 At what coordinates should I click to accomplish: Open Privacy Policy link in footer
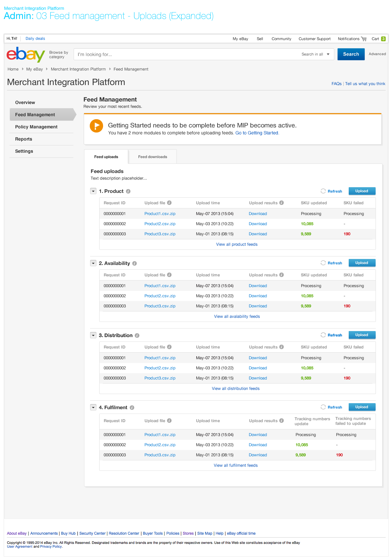click(x=51, y=546)
